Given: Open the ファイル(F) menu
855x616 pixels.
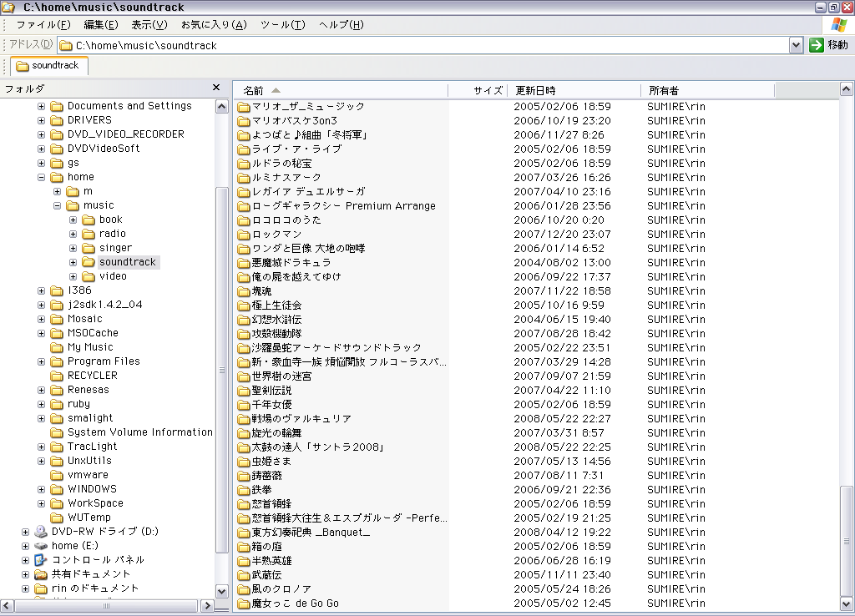Looking at the screenshot, I should click(43, 24).
